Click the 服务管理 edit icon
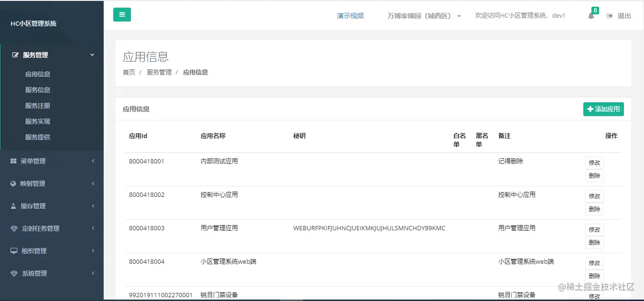The image size is (644, 301). 15,55
